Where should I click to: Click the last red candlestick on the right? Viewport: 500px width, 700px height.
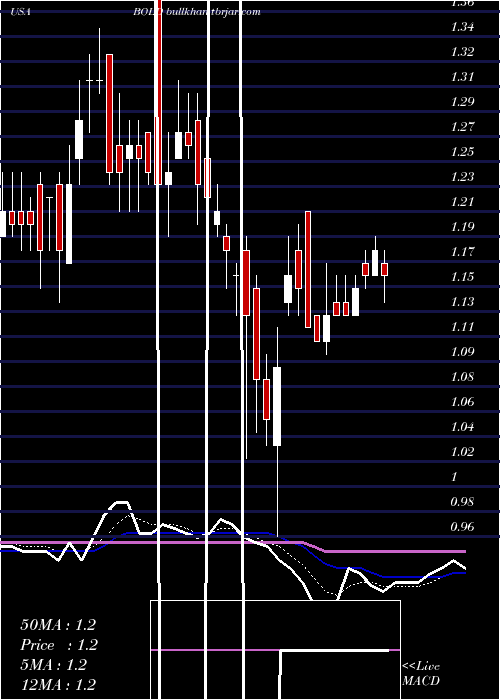(384, 270)
